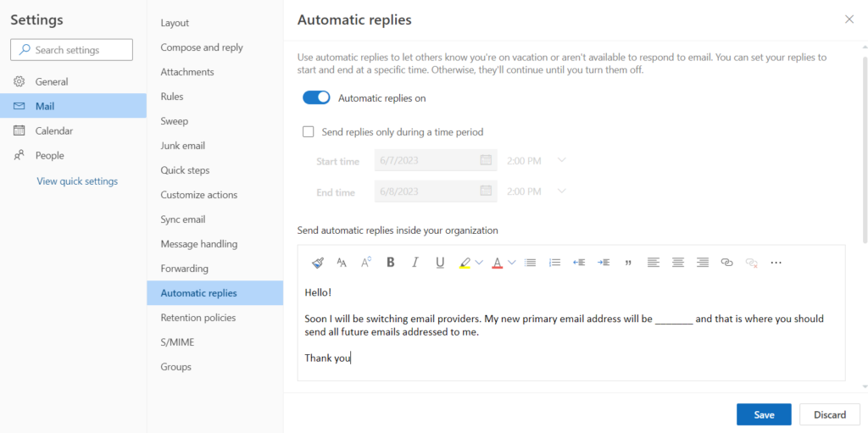
Task: Select the Format painter icon
Action: coord(317,263)
